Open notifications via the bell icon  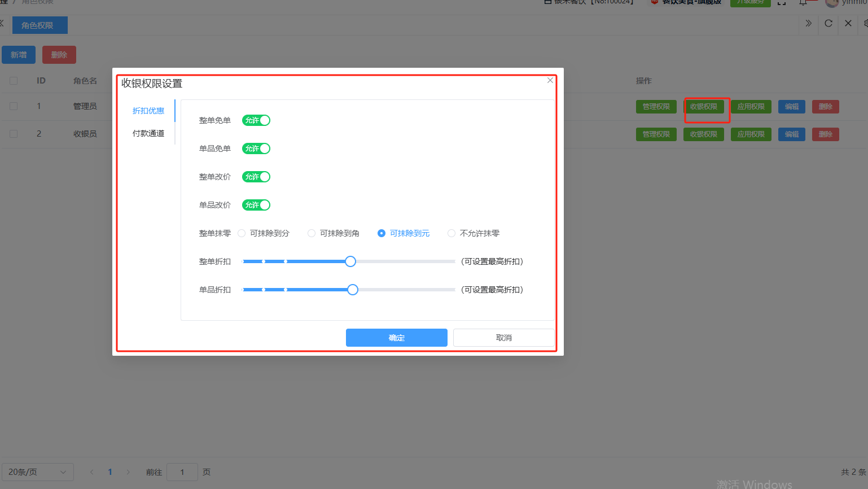pos(803,3)
